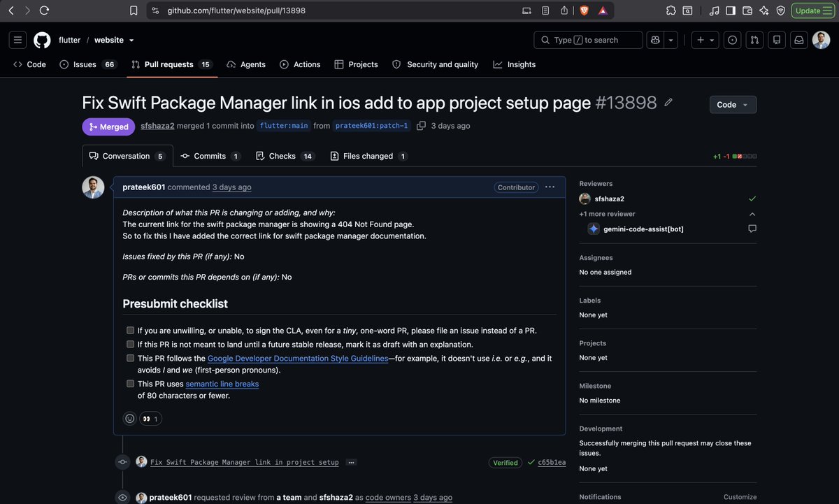This screenshot has width=839, height=504.
Task: Open the semantic line breaks link
Action: pos(222,384)
